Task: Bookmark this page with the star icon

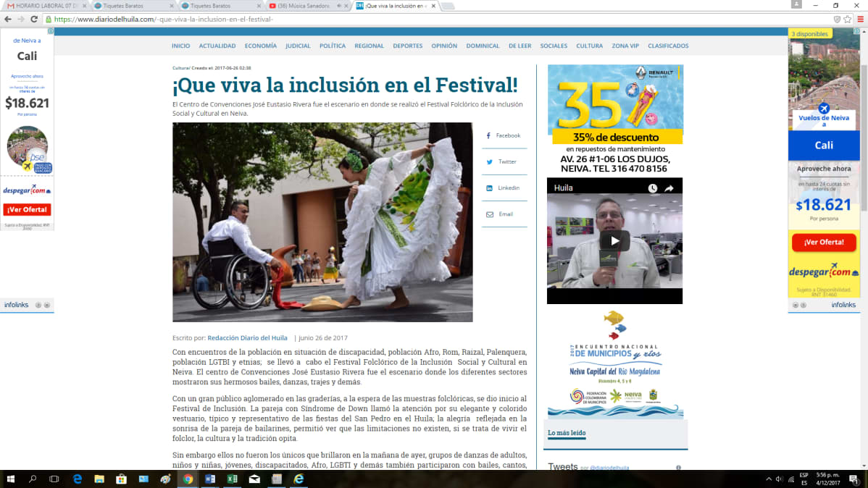Action: point(848,20)
